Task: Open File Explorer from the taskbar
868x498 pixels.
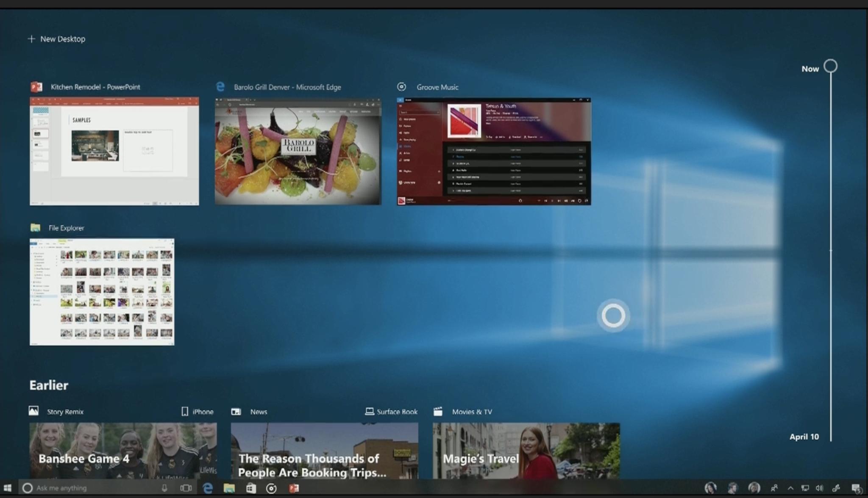Action: 229,488
